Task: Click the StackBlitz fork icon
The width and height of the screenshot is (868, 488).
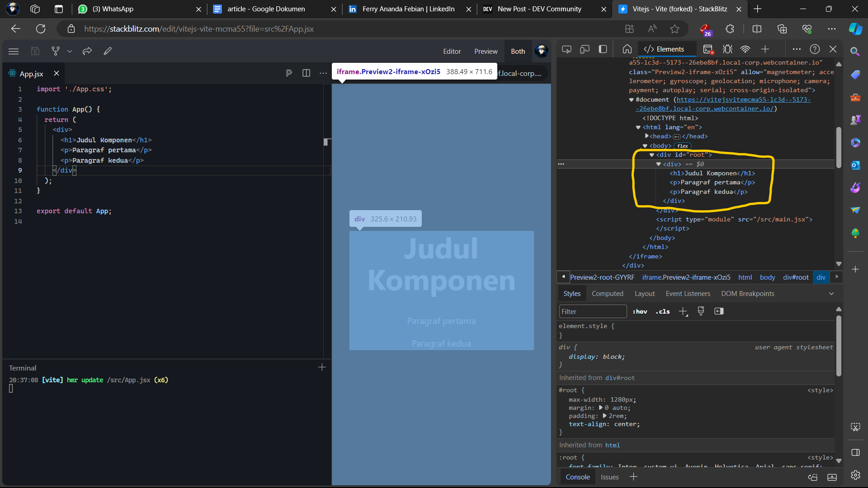Action: 56,51
